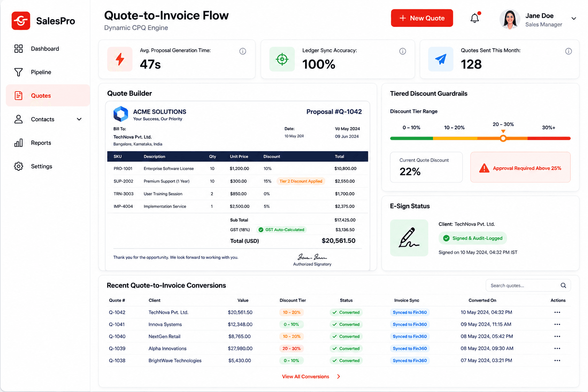Click the $27,980.00 value cell
588x392 pixels.
(241, 348)
